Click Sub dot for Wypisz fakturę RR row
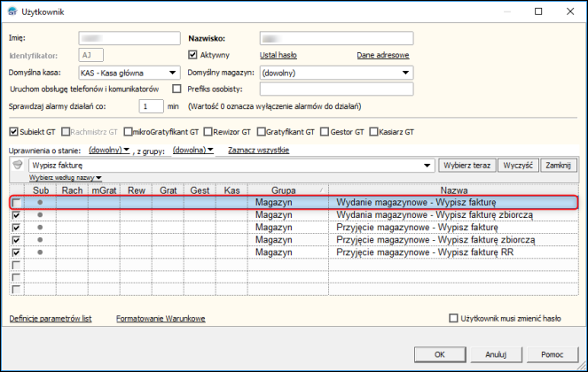The image size is (588, 372). point(40,252)
